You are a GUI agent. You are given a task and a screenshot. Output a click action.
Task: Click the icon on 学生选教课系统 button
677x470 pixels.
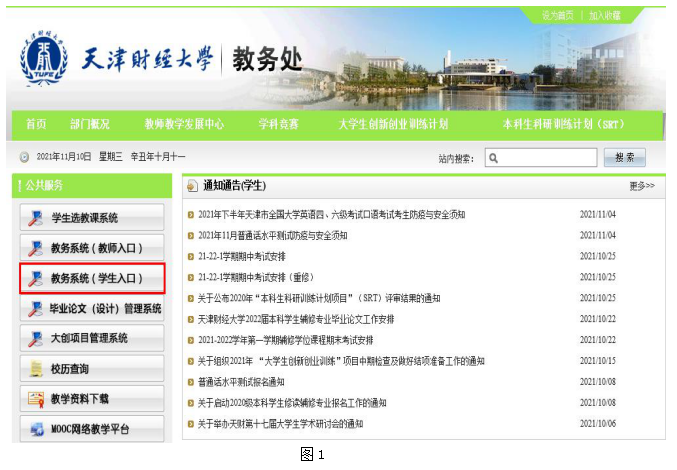coord(36,218)
